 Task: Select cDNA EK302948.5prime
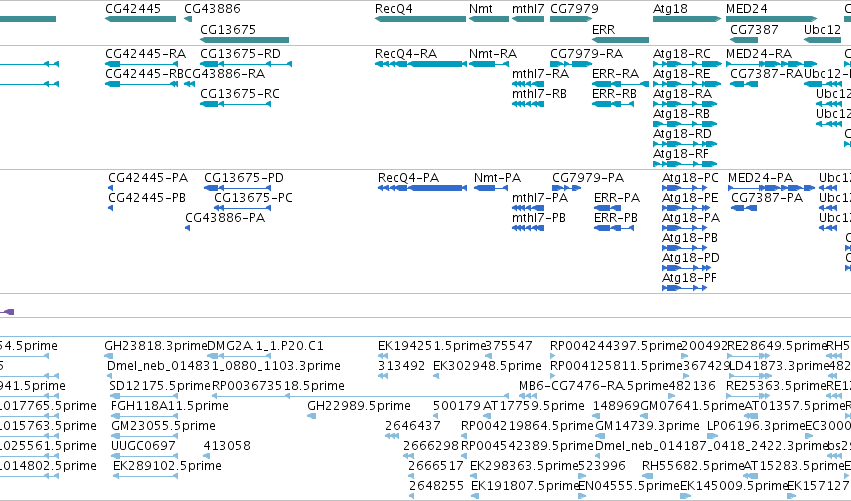pos(436,376)
